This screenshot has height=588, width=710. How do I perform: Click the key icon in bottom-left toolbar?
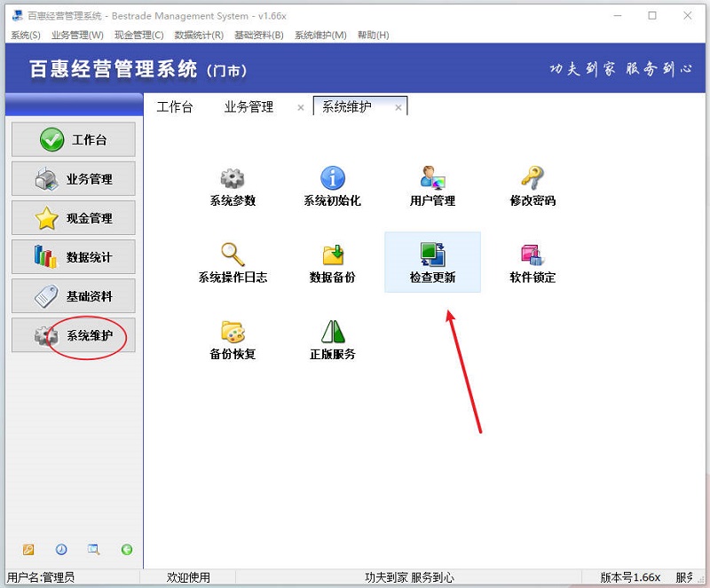coord(28,550)
